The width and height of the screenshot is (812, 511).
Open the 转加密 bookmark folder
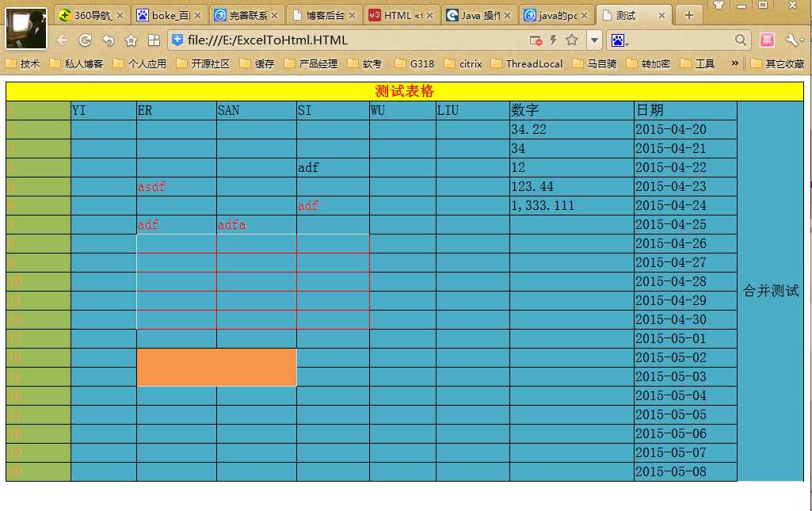(x=649, y=63)
